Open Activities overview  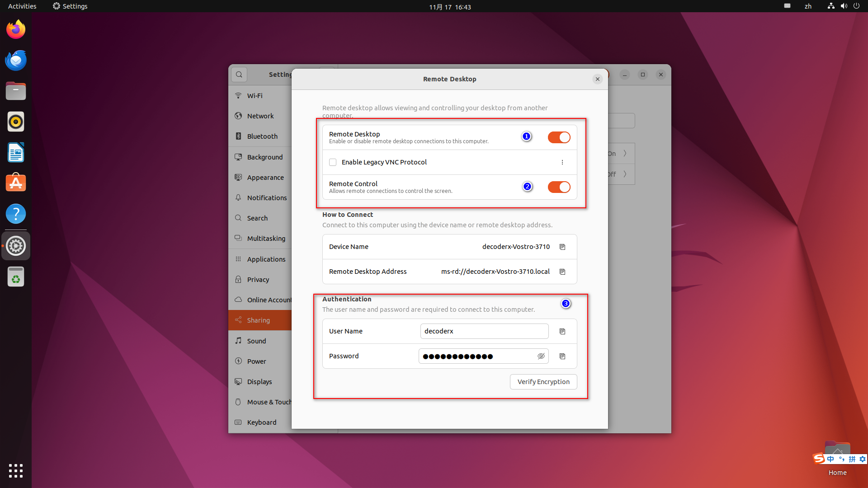(x=22, y=6)
